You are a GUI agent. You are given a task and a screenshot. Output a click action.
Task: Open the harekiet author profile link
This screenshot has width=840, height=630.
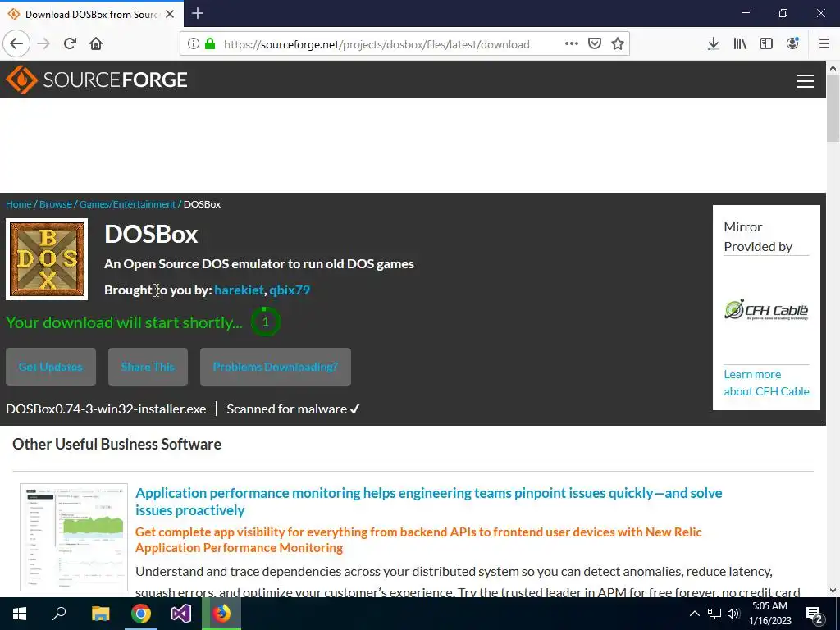pos(239,290)
